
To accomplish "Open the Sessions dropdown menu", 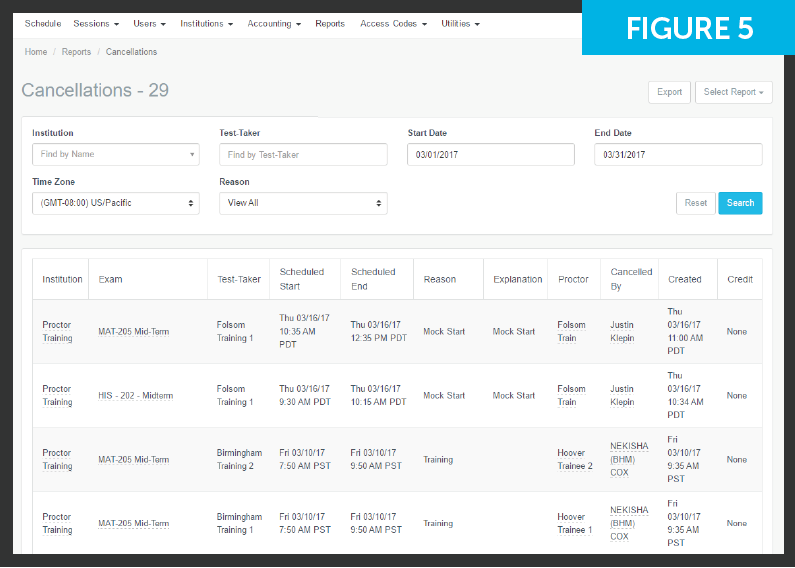I will [x=96, y=23].
